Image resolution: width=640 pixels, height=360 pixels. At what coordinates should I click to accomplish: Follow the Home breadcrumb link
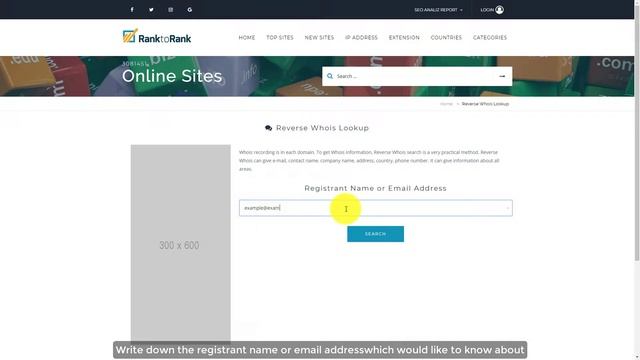446,104
